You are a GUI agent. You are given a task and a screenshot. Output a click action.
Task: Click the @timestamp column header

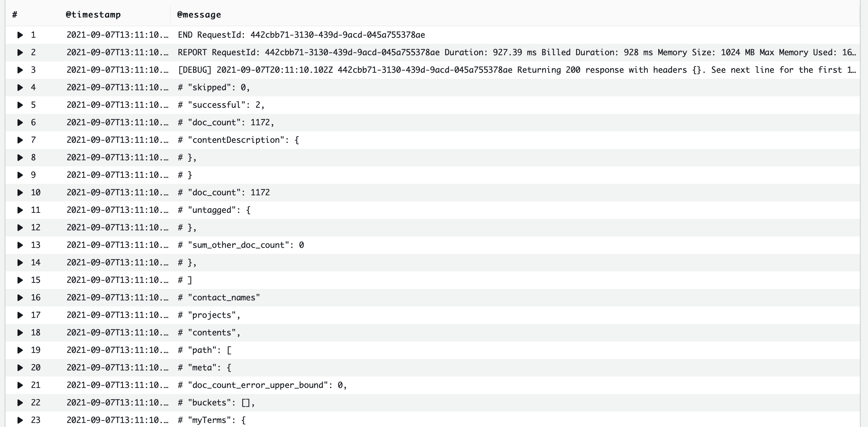pyautogui.click(x=93, y=14)
